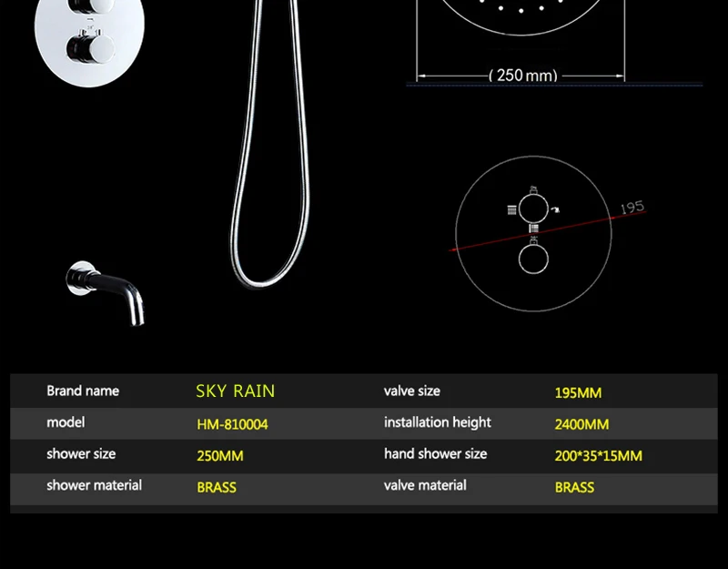Click the "valve material" label

coord(425,485)
